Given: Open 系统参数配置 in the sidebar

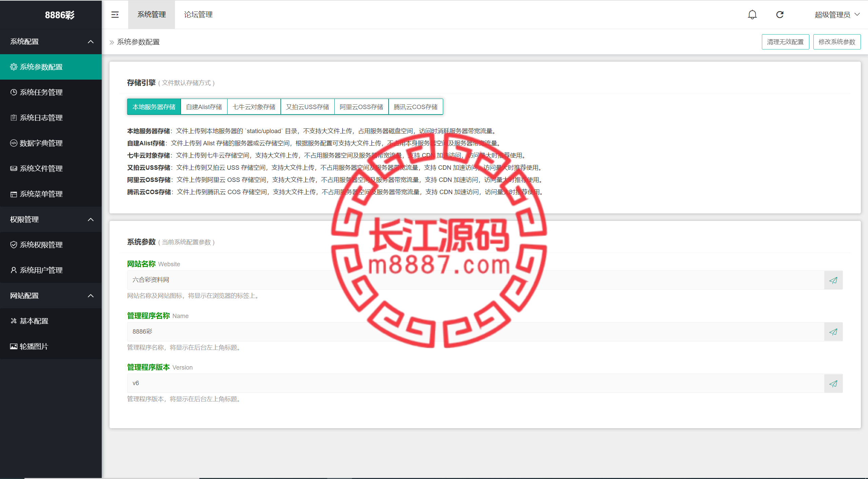Looking at the screenshot, I should click(51, 67).
